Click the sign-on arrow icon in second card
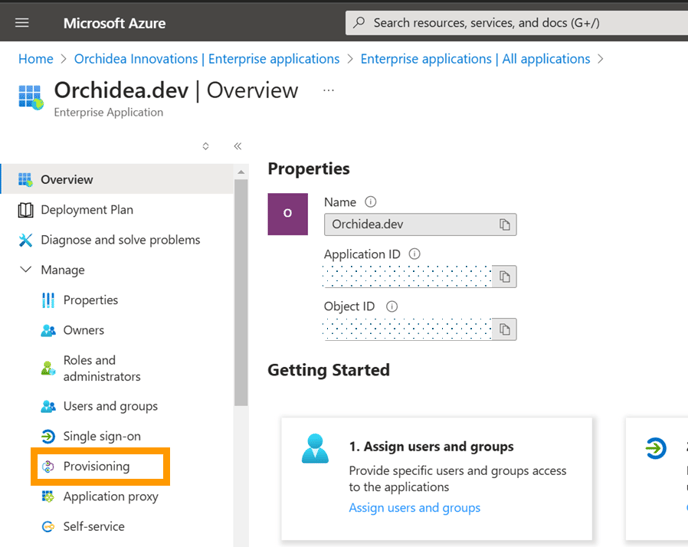This screenshot has width=688, height=547. [x=656, y=448]
